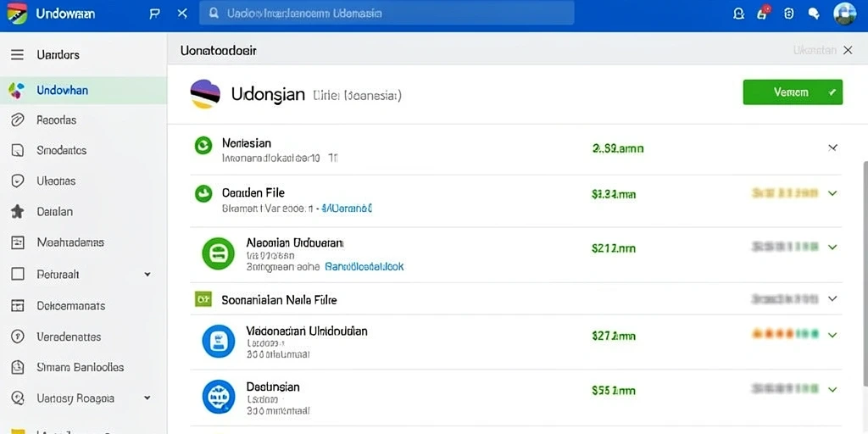The image size is (868, 434).
Task: Click the Undowaan app logo
Action: [17, 14]
